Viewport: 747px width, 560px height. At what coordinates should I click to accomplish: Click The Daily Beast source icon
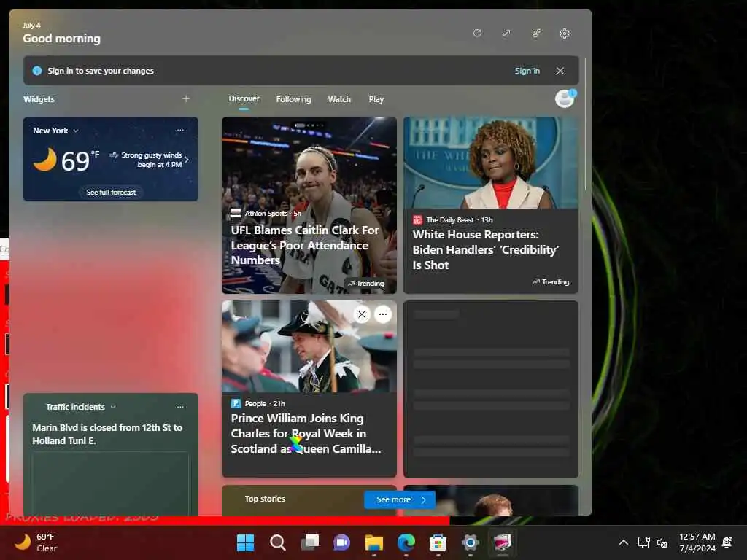click(x=417, y=219)
